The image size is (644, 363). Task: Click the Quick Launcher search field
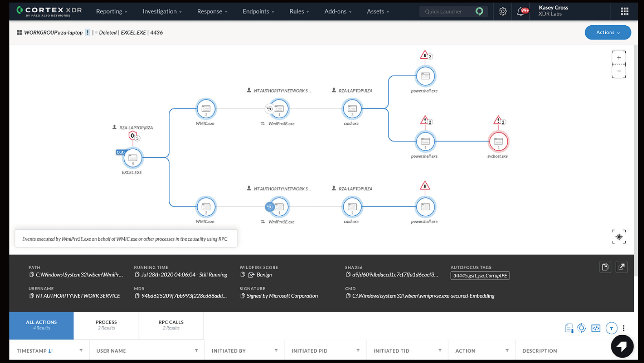click(448, 11)
